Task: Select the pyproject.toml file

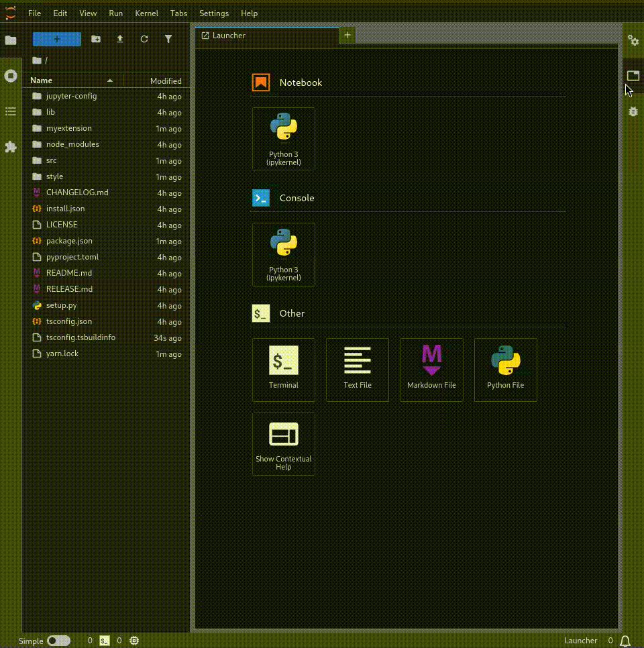Action: (107, 257)
